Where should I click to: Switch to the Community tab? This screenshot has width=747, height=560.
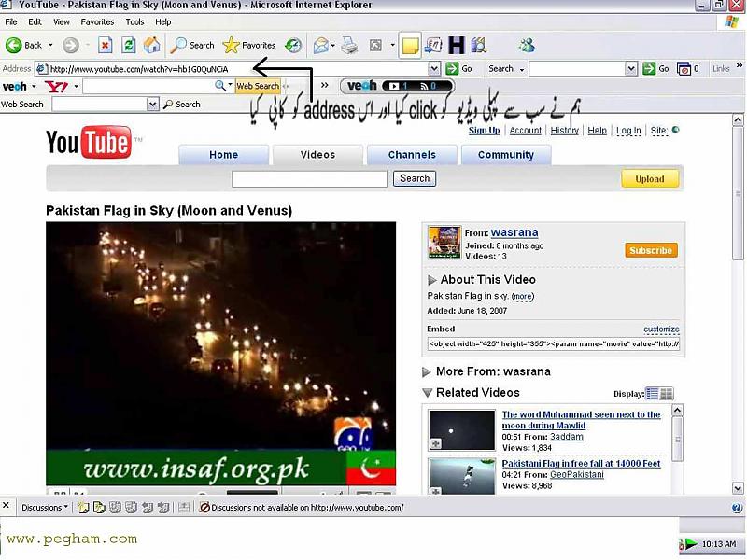pos(506,155)
